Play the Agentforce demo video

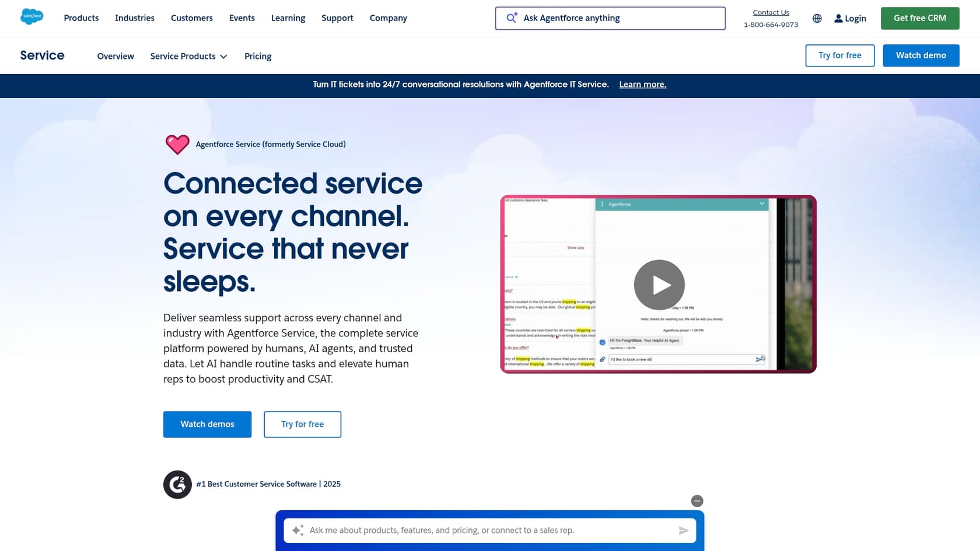[x=659, y=285]
